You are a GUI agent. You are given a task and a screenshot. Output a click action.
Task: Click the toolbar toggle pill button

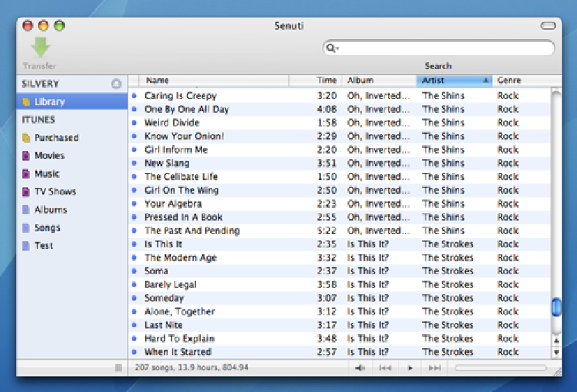548,25
